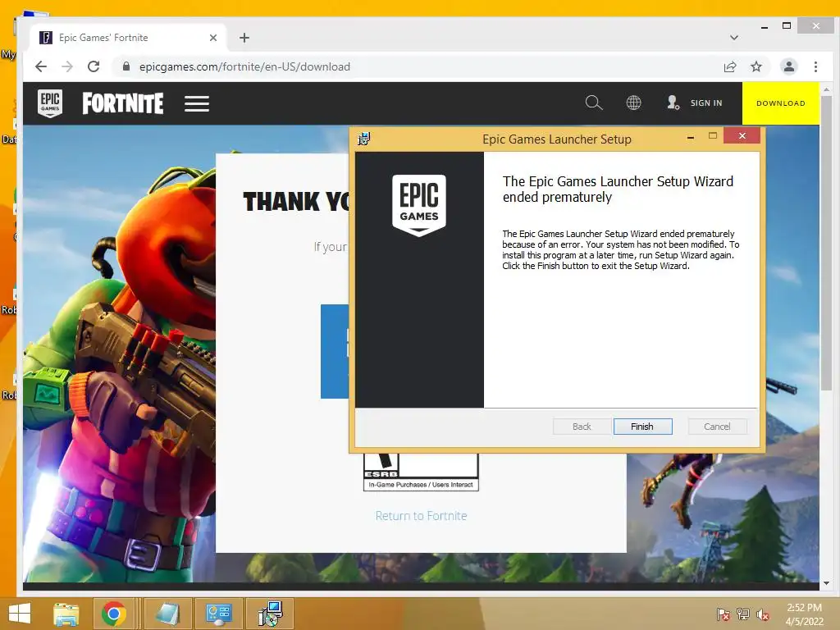Click the Back button in the setup wizard

[x=582, y=427]
